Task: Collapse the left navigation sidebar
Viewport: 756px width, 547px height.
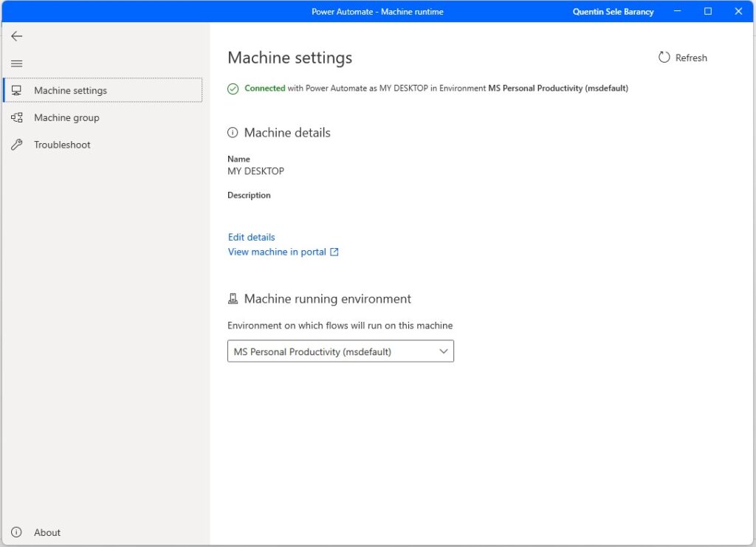Action: point(16,63)
